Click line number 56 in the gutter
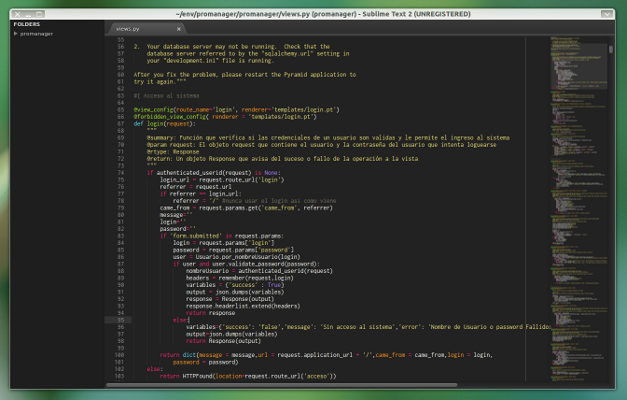Image resolution: width=627 pixels, height=400 pixels. 121,47
